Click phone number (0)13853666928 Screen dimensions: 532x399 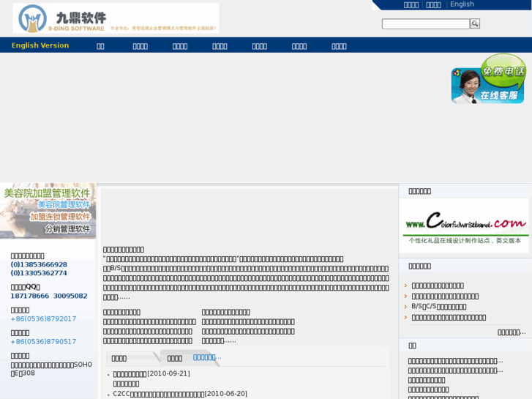pyautogui.click(x=39, y=264)
